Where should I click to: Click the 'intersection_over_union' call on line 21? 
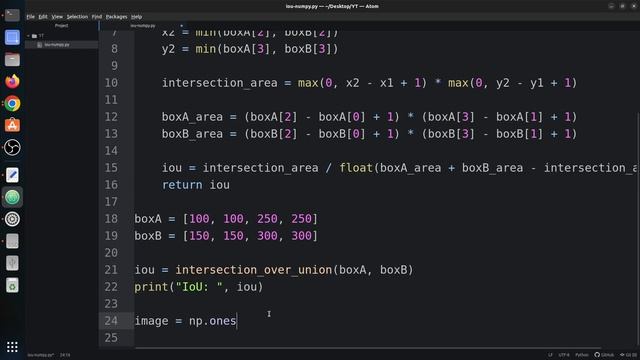[x=253, y=270]
